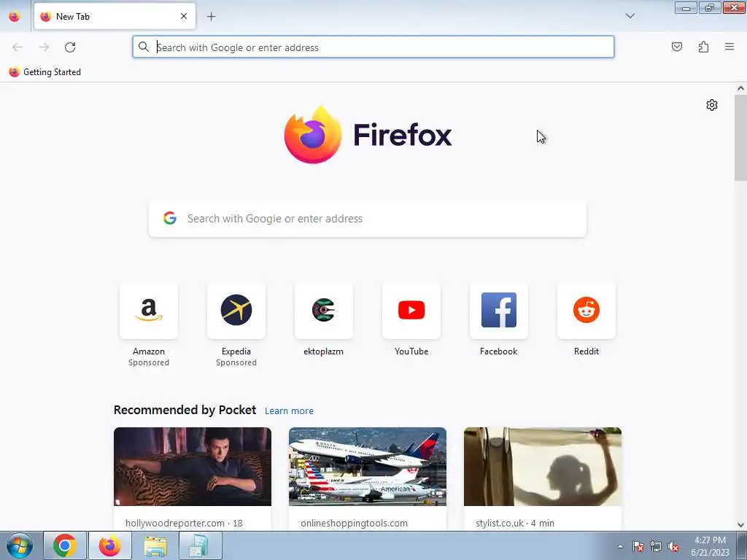This screenshot has width=747, height=560.
Task: Click the onlineshoppingtools.com source text
Action: [x=354, y=523]
